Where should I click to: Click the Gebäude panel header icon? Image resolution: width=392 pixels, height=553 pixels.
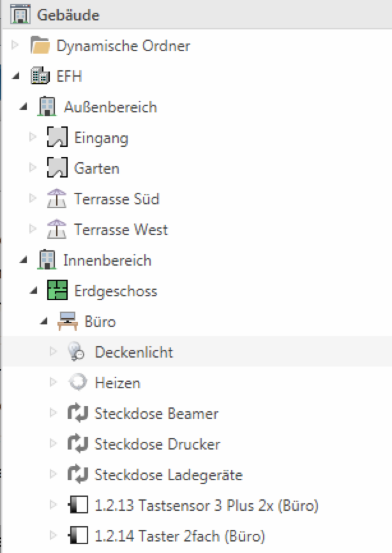coord(17,14)
